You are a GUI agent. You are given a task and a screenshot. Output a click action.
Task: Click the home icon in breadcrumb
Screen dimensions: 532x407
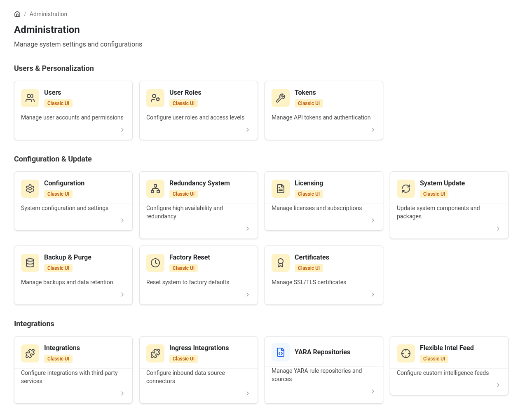pos(17,14)
